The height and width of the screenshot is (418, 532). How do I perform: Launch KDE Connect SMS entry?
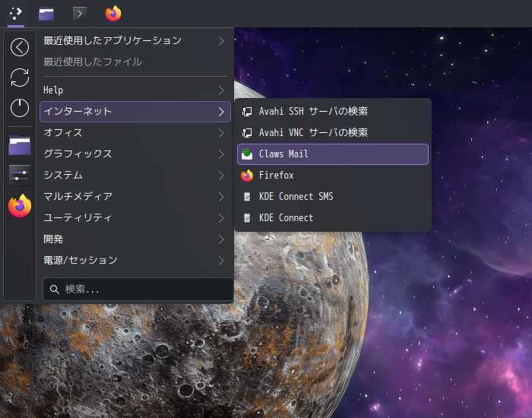pyautogui.click(x=333, y=197)
